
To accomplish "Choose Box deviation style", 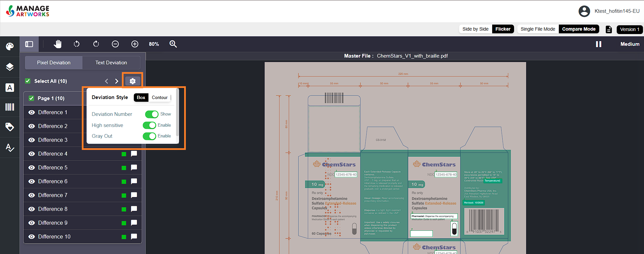I will [x=141, y=97].
